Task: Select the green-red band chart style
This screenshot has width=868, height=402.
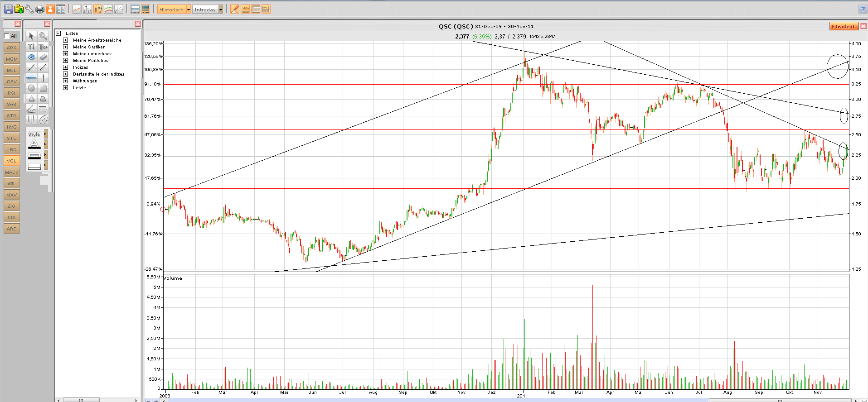Action: point(108,9)
